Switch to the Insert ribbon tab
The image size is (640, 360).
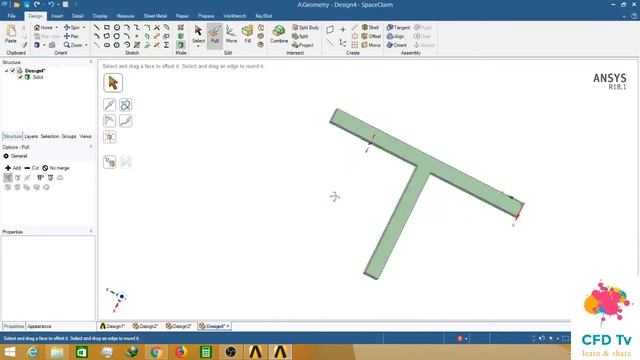pos(57,16)
